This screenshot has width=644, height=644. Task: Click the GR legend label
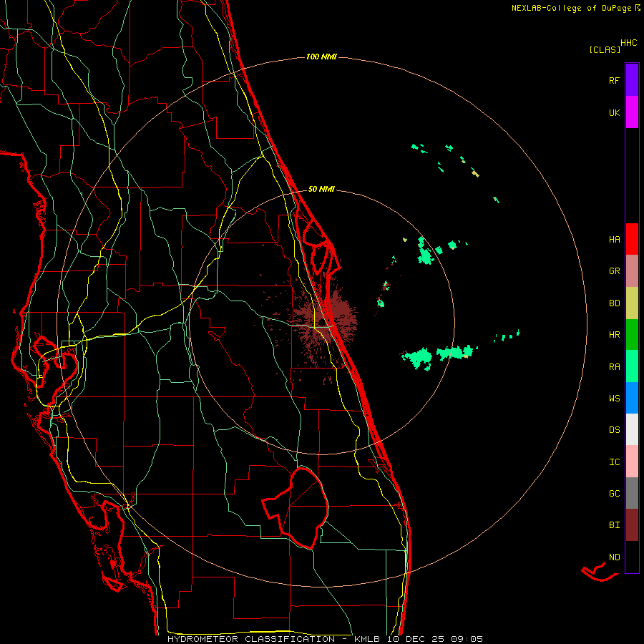pyautogui.click(x=614, y=271)
